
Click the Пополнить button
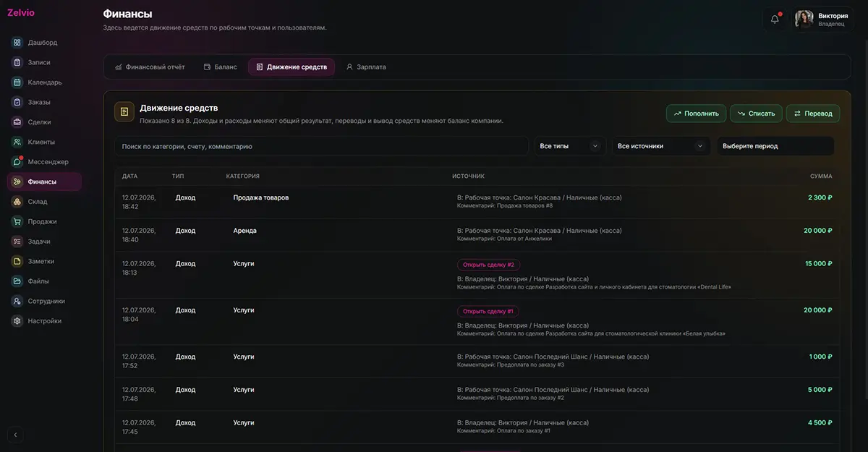[x=696, y=114]
